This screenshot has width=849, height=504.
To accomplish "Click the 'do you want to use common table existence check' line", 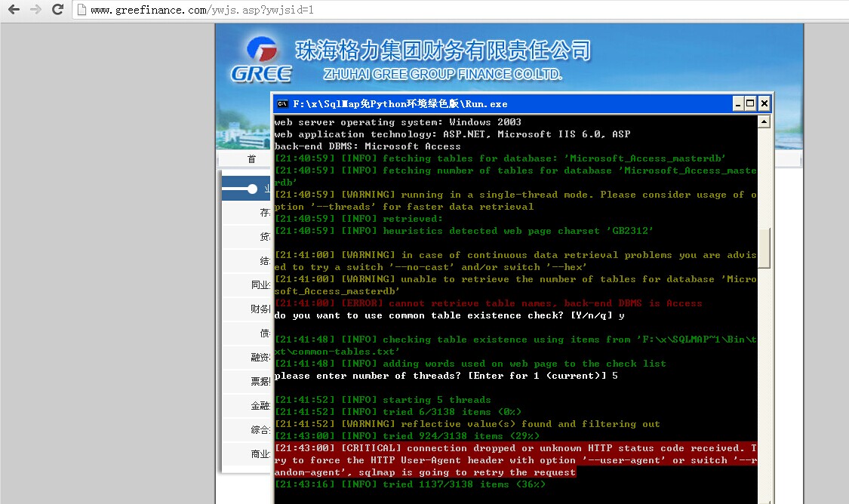I will [x=450, y=315].
